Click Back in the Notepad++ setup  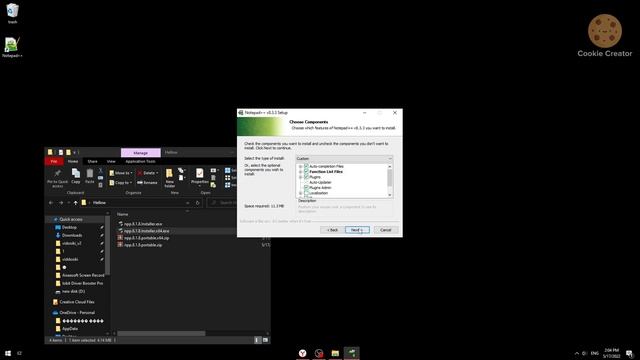[332, 230]
